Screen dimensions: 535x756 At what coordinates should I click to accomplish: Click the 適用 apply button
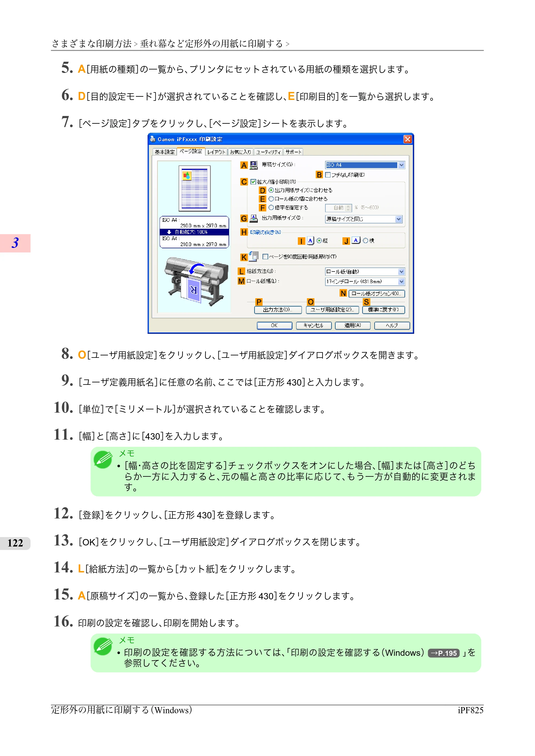352,325
